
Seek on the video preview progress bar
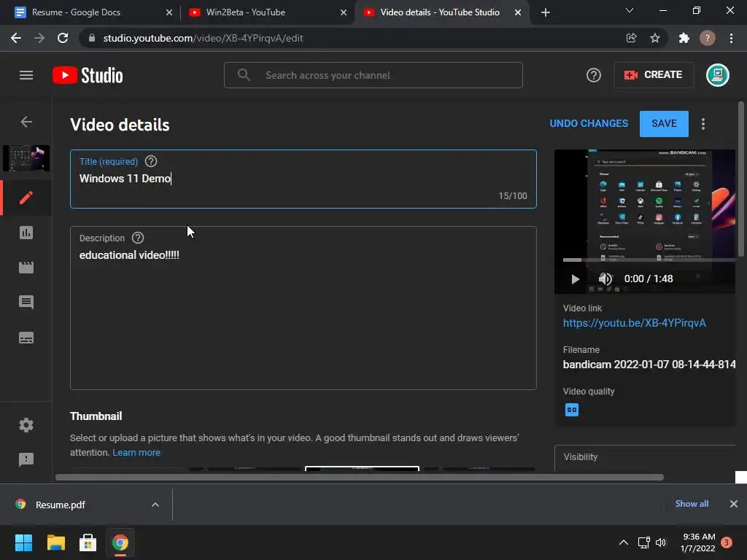point(649,260)
